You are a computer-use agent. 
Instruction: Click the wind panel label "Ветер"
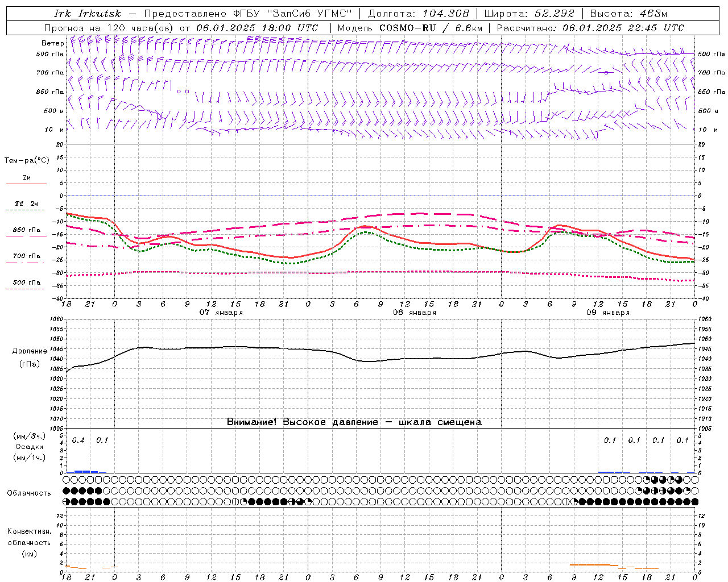pos(52,43)
